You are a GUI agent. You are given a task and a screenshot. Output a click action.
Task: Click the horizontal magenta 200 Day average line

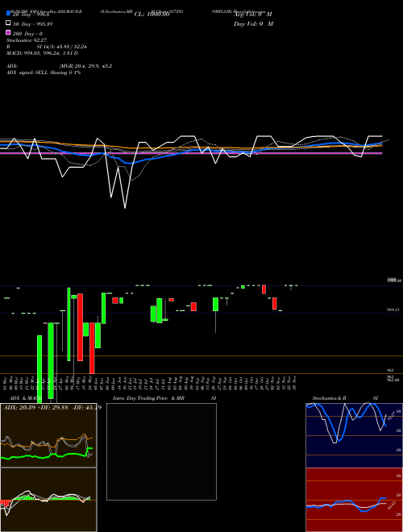pyautogui.click(x=191, y=153)
